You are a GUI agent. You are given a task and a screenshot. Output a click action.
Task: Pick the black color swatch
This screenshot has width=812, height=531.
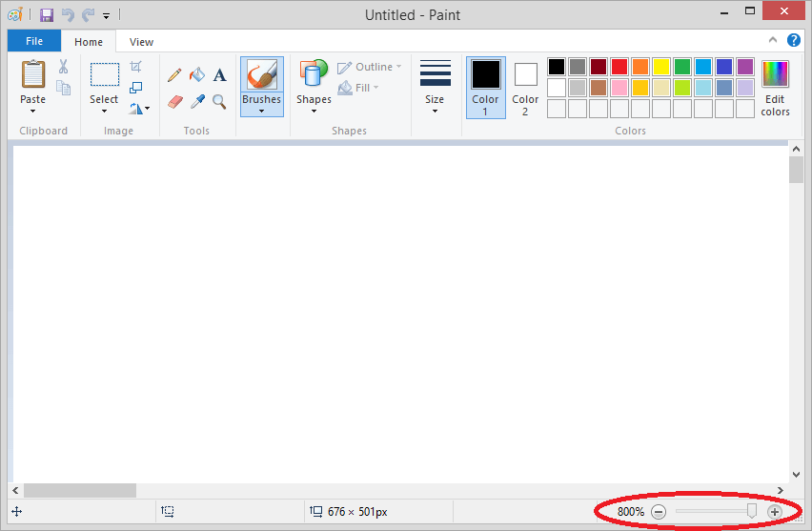point(557,67)
